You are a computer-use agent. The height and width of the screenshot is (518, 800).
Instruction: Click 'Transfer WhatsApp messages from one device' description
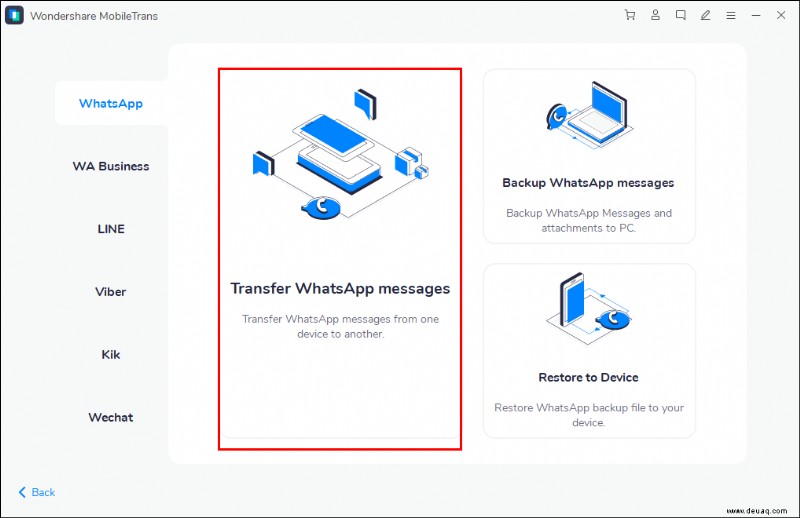(x=340, y=327)
